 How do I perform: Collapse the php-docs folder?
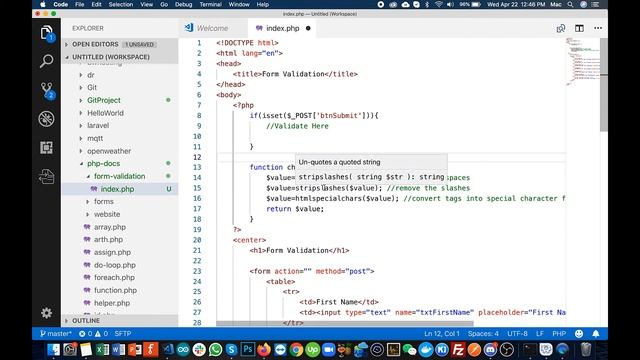click(x=103, y=163)
